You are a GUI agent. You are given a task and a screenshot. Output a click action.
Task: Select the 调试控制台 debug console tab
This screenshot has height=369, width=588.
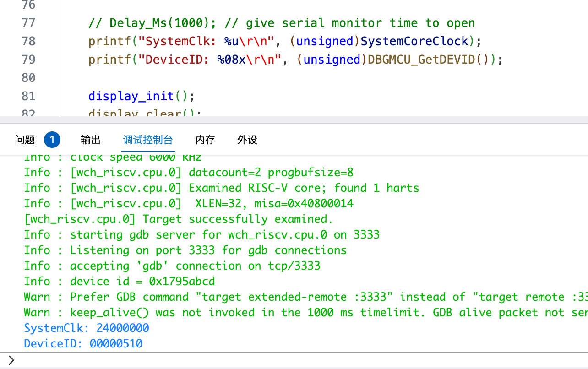(148, 140)
